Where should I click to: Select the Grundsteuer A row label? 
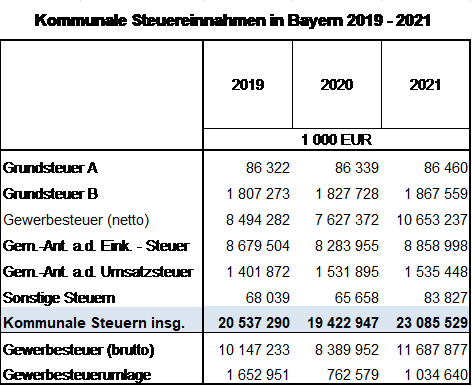[50, 168]
